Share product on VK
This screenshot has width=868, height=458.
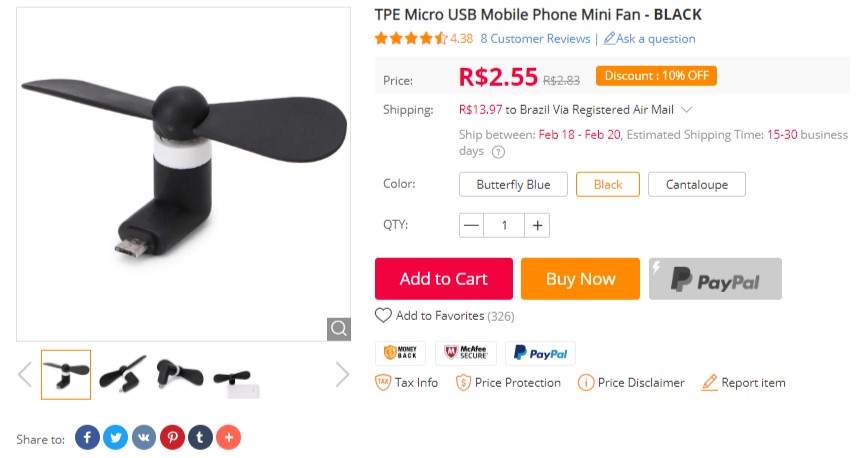pyautogui.click(x=144, y=437)
